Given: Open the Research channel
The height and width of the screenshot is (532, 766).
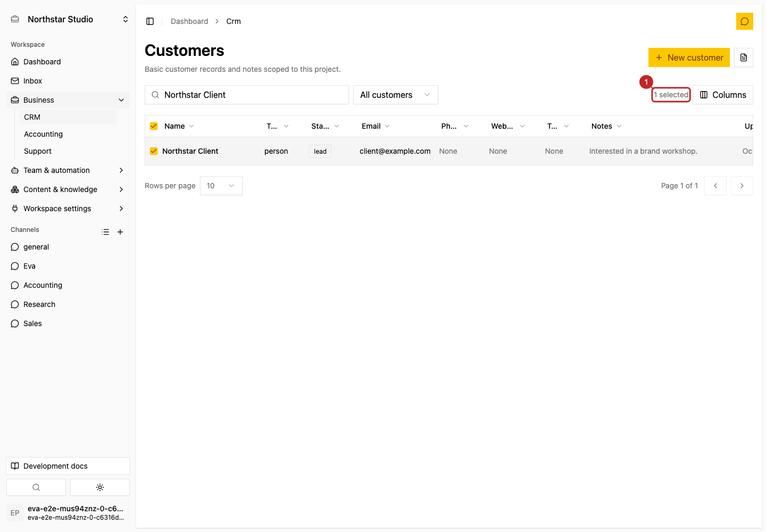Looking at the screenshot, I should [68, 304].
